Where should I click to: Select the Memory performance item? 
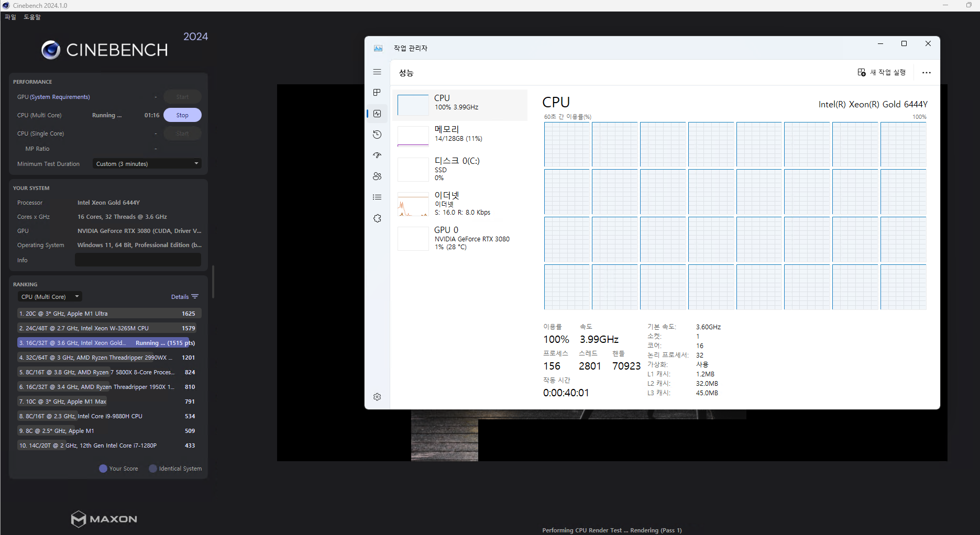460,137
